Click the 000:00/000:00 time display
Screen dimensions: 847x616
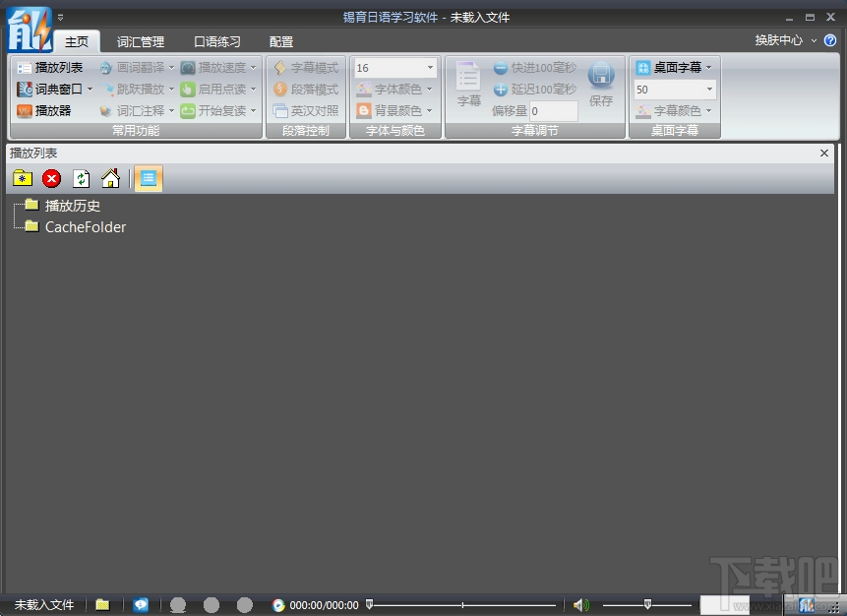pyautogui.click(x=324, y=605)
